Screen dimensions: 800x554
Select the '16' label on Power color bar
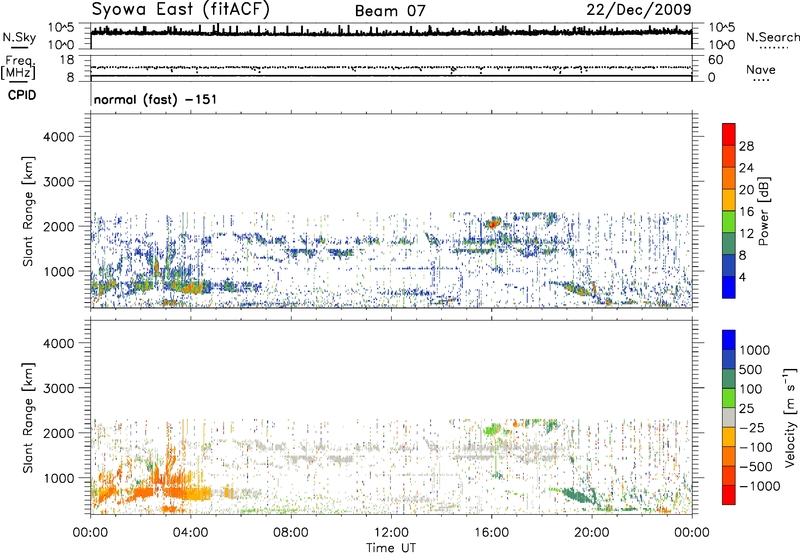tap(746, 212)
